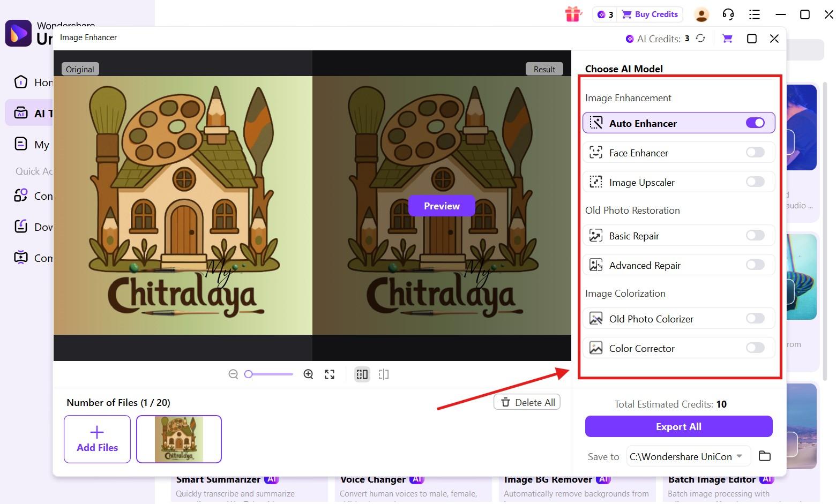Select the split slider comparison view icon

(x=384, y=374)
